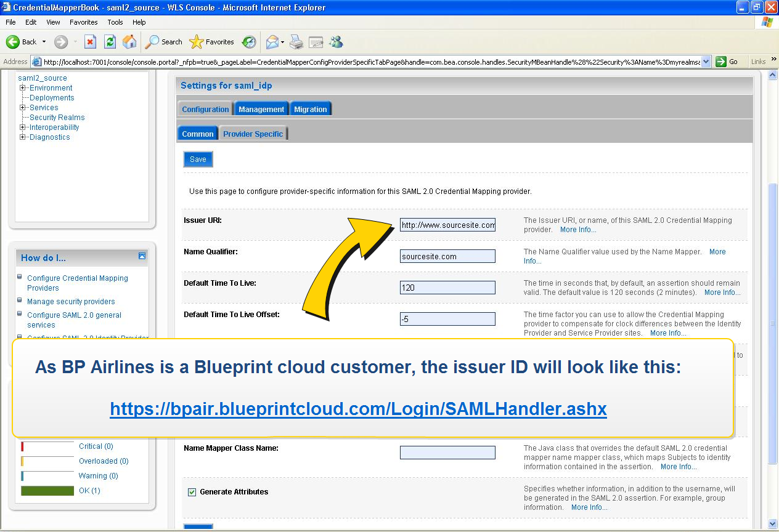This screenshot has width=779, height=532.
Task: Open Configure Credential Mapping Providers link
Action: [x=78, y=283]
